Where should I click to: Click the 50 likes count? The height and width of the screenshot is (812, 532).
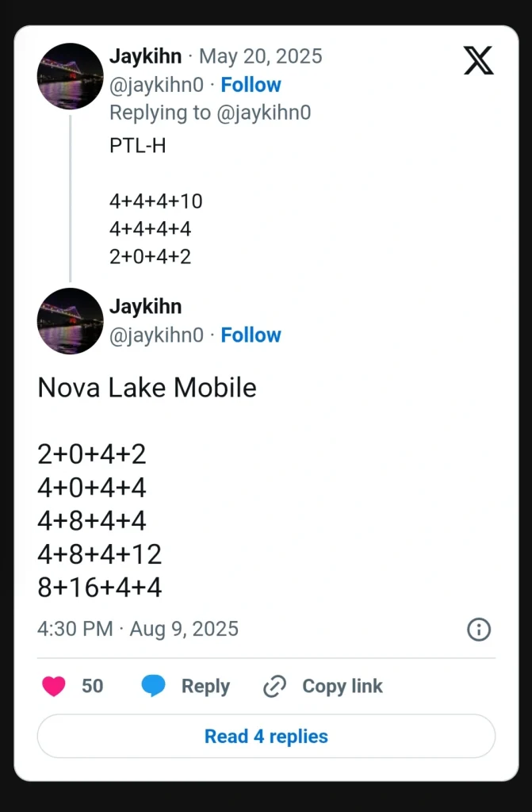click(x=93, y=686)
